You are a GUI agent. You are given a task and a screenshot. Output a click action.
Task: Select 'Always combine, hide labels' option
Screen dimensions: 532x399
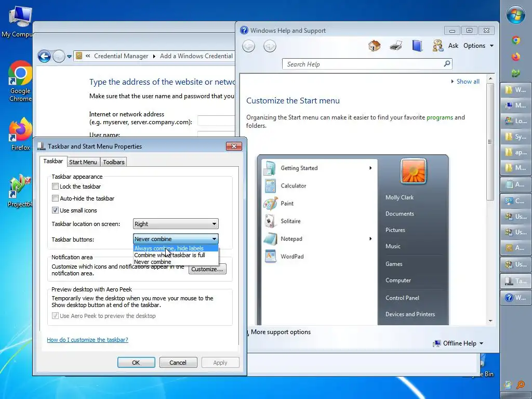pos(176,248)
